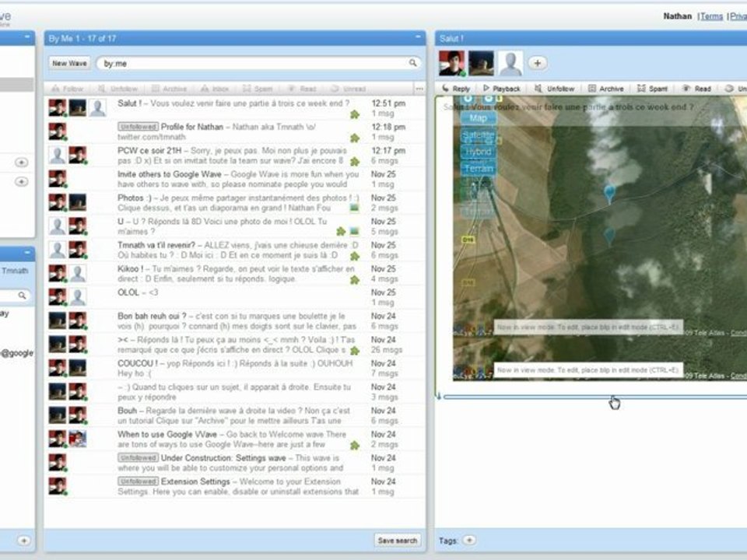Open the 'PCW ce soir 21H' wave
Image resolution: width=747 pixels, height=560 pixels.
click(x=234, y=156)
